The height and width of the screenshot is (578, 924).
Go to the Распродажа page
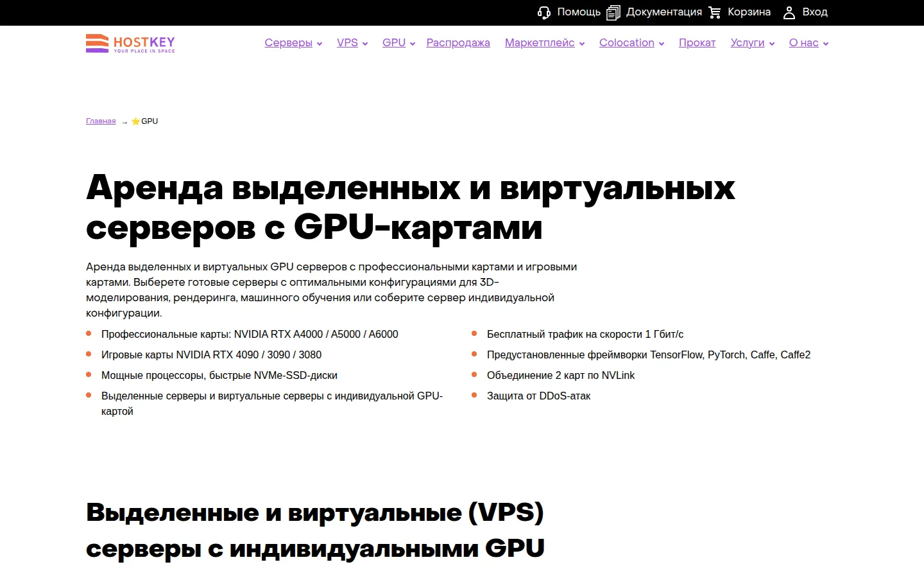(458, 43)
